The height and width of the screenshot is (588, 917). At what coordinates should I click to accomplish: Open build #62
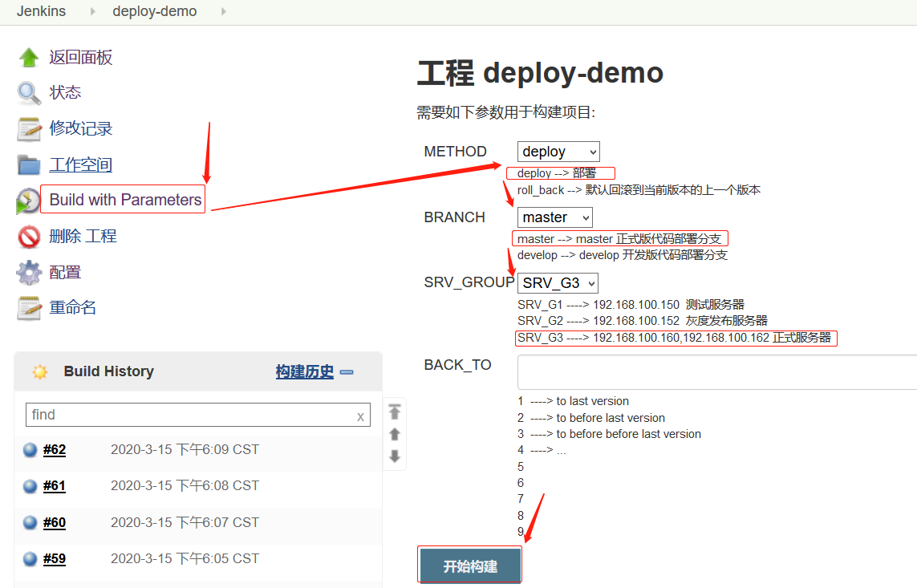[x=55, y=450]
